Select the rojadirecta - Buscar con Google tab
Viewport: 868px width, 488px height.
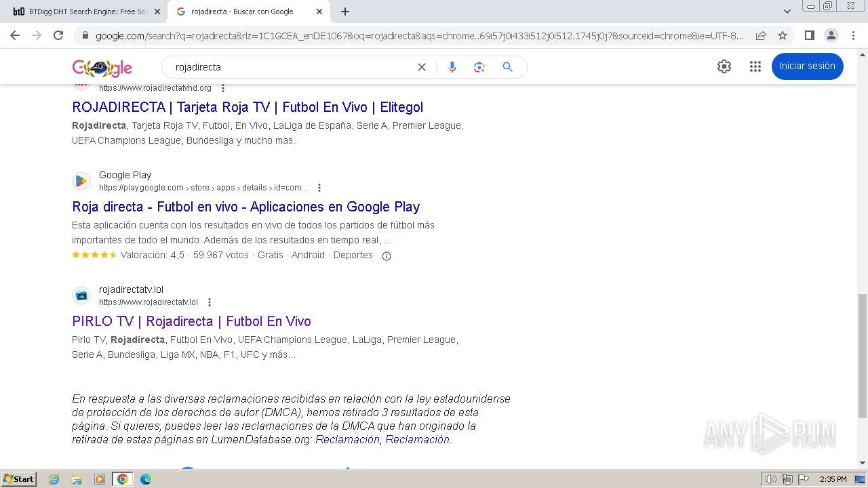coord(248,12)
